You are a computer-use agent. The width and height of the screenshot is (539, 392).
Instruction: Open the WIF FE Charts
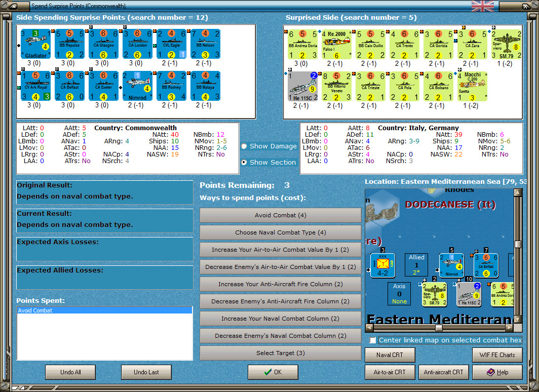tap(497, 355)
